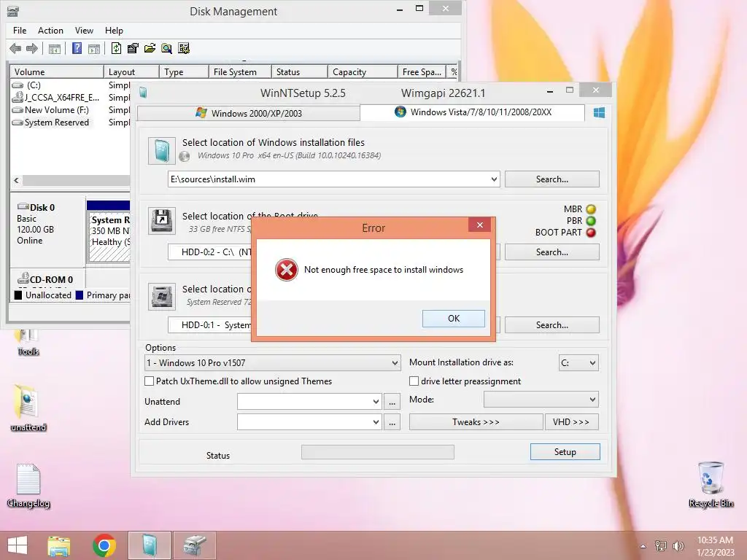The image size is (747, 560).
Task: Open the Tools folder on the desktop
Action: point(28,342)
